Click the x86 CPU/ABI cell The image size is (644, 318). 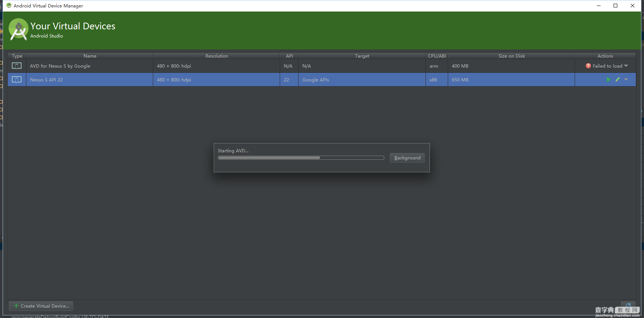tap(437, 79)
